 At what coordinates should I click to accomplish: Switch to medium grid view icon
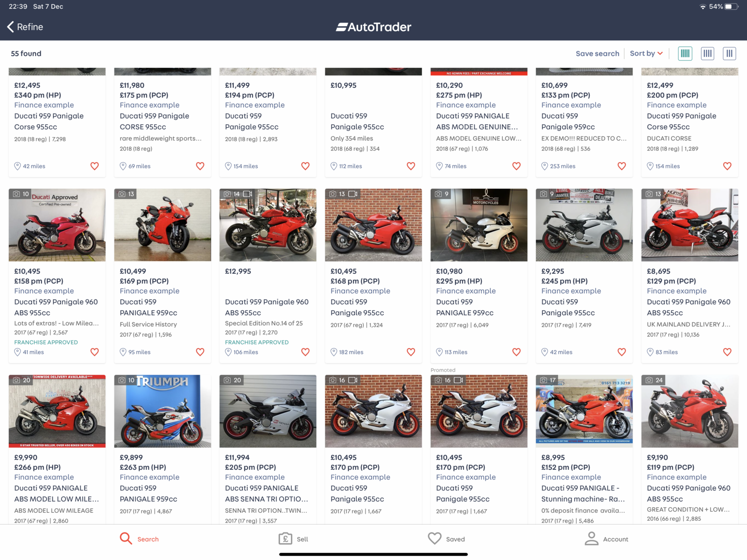pos(707,54)
